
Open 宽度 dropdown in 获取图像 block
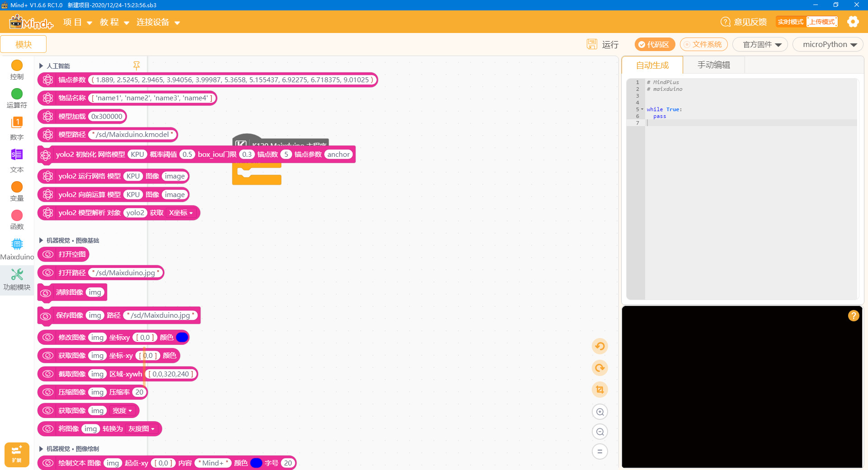[x=122, y=411]
